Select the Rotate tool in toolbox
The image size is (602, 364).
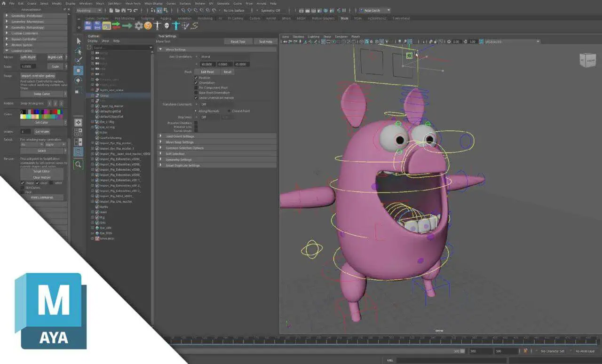79,80
